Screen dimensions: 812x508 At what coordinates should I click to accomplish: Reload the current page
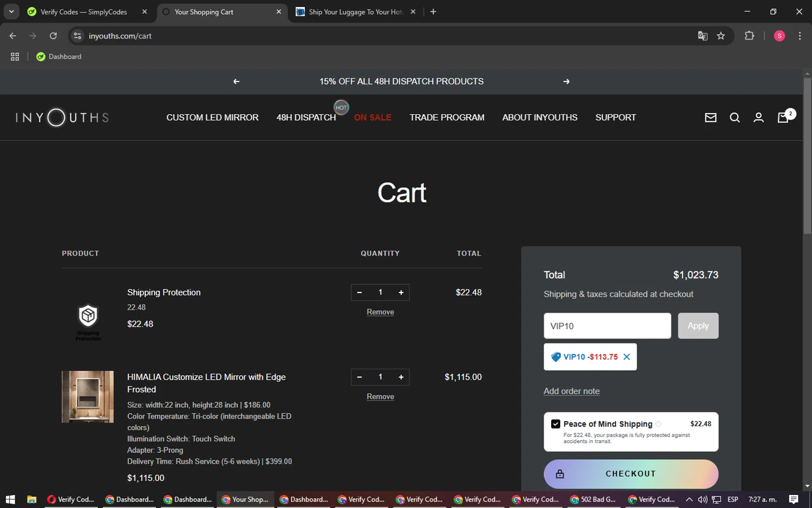coord(53,36)
